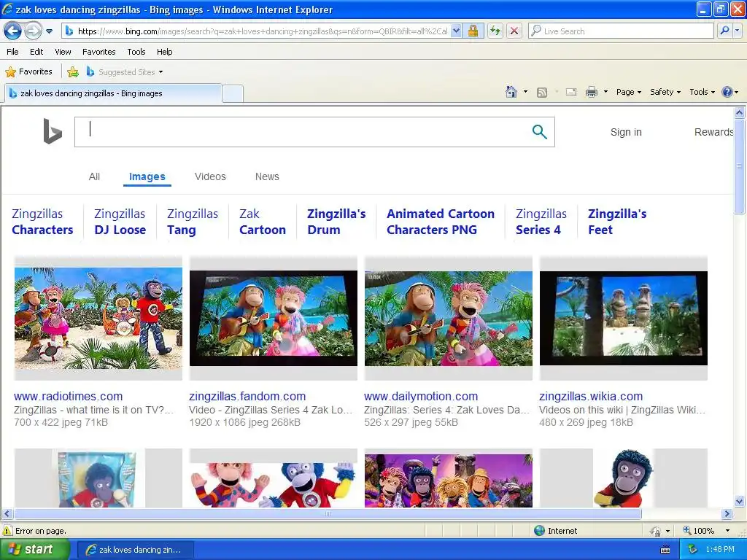This screenshot has height=560, width=747.
Task: Select the Zingzilla's Drum suggestion
Action: (x=336, y=222)
